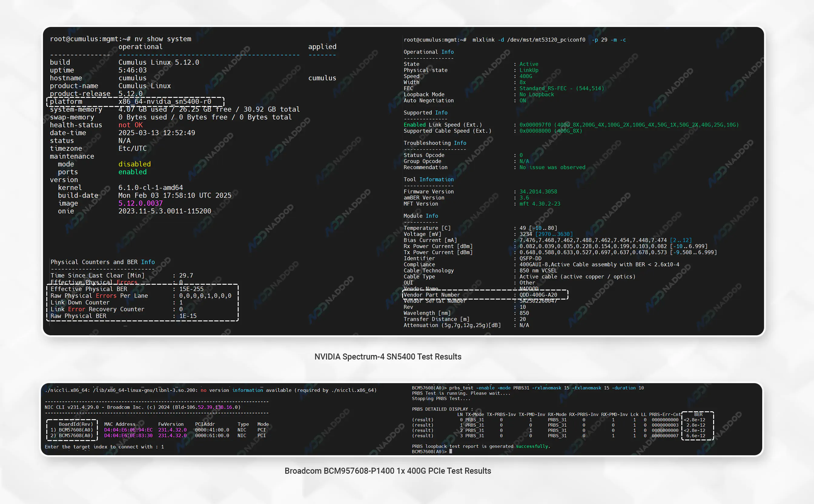The image size is (814, 504).
Task: Click the State value 'Active'
Action: pyautogui.click(x=529, y=64)
